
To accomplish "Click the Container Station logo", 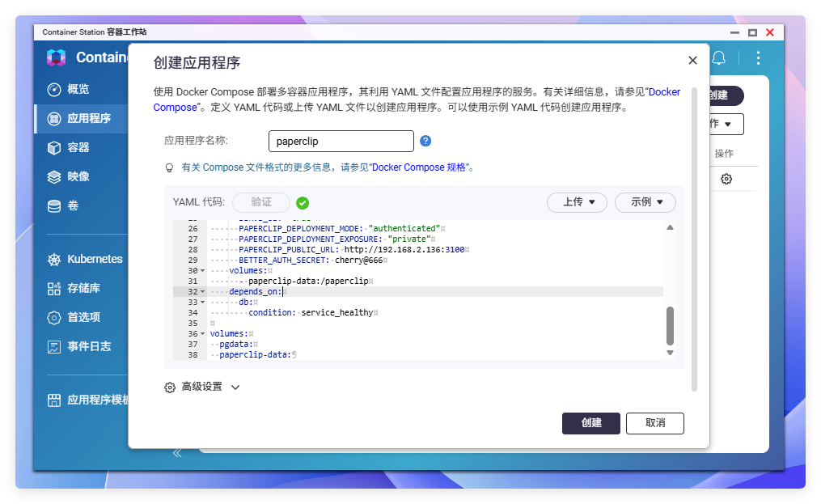I will pos(56,57).
